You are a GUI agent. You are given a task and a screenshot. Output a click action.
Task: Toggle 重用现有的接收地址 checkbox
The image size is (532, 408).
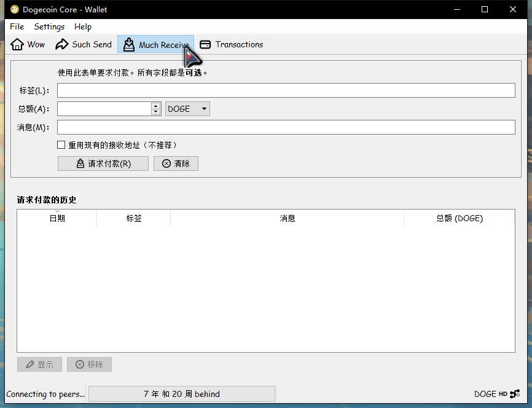coord(61,145)
